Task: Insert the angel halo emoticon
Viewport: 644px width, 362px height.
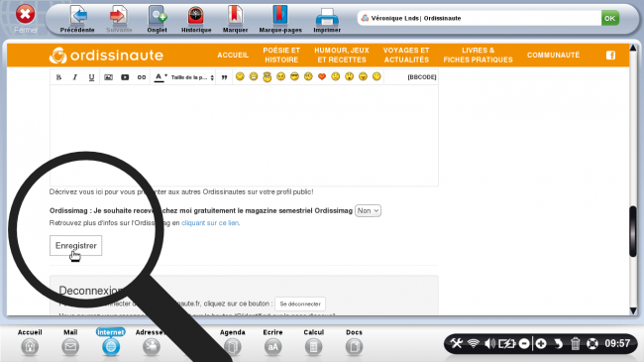Action: coord(267,76)
